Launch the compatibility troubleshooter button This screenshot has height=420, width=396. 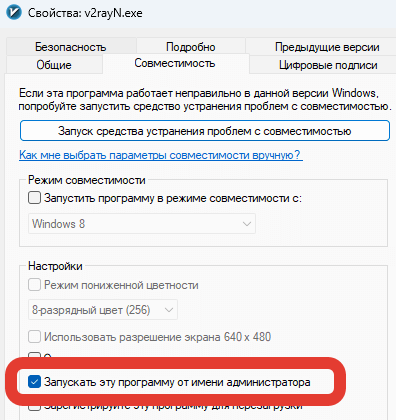coord(205,131)
